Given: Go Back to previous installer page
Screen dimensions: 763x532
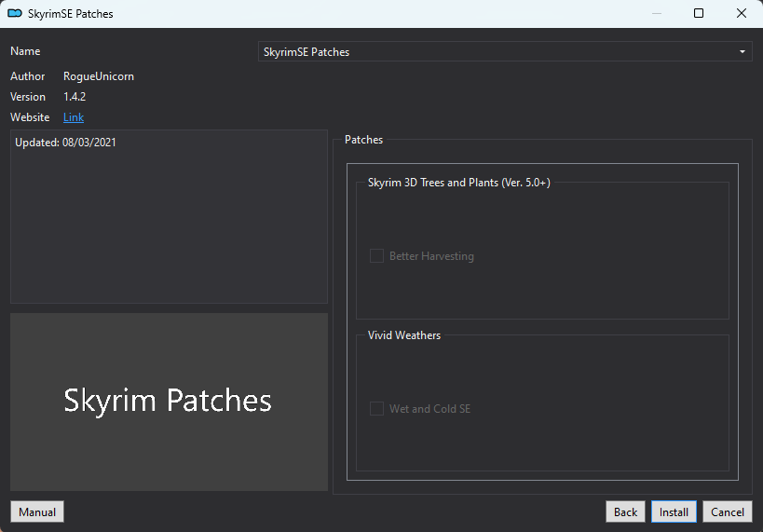Looking at the screenshot, I should tap(625, 512).
